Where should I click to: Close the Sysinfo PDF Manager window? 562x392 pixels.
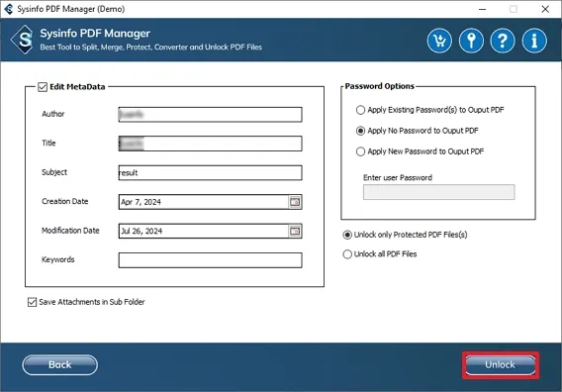(x=545, y=9)
